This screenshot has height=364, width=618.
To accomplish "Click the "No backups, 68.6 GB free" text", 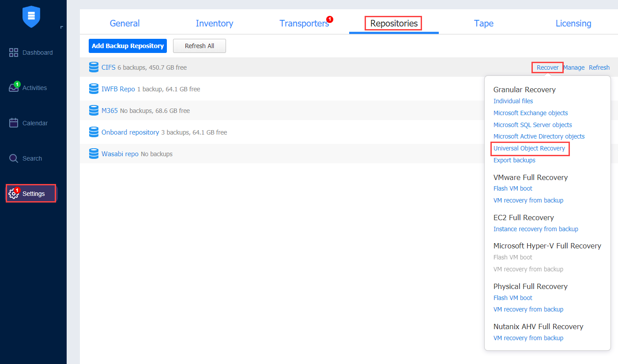I will [155, 111].
